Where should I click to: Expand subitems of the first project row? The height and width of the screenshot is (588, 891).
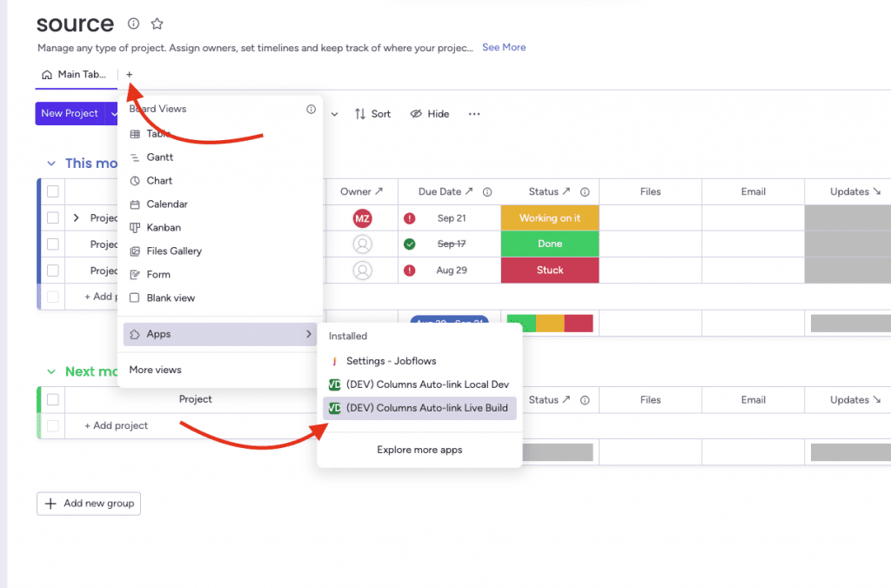(x=77, y=217)
